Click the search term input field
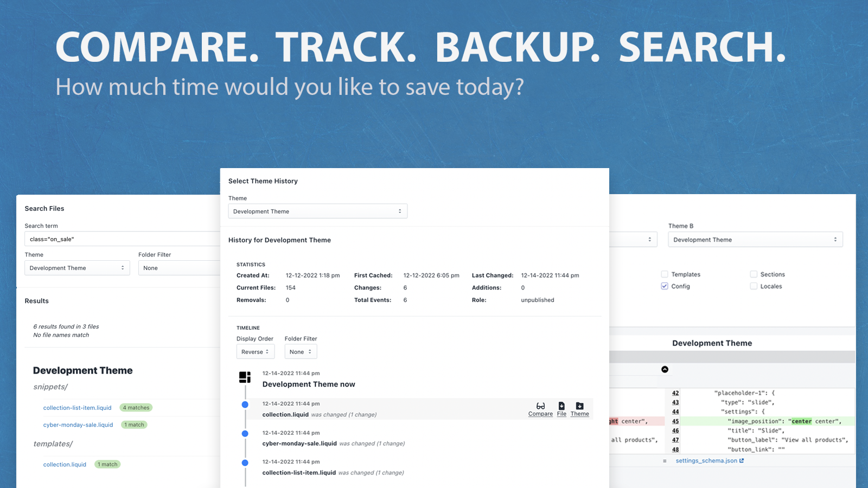Screen dimensions: 868x488 (123, 239)
